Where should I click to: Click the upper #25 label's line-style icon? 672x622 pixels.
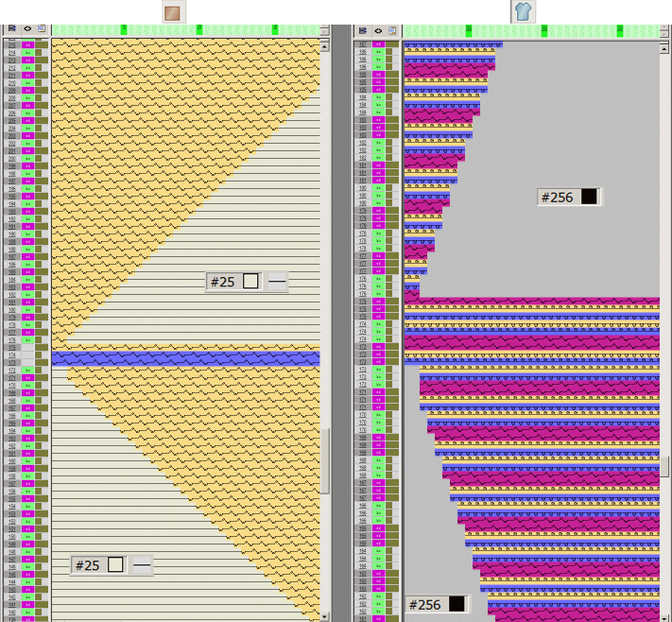pos(276,282)
